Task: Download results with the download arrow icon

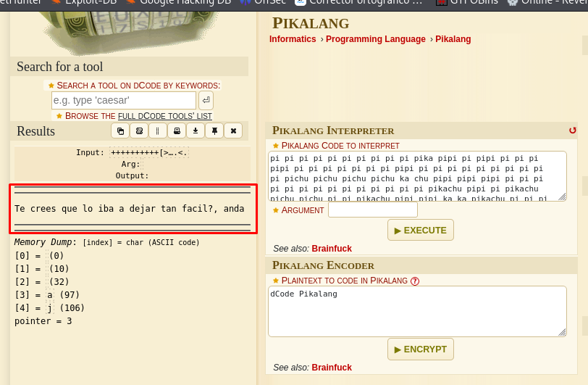Action: 196,131
